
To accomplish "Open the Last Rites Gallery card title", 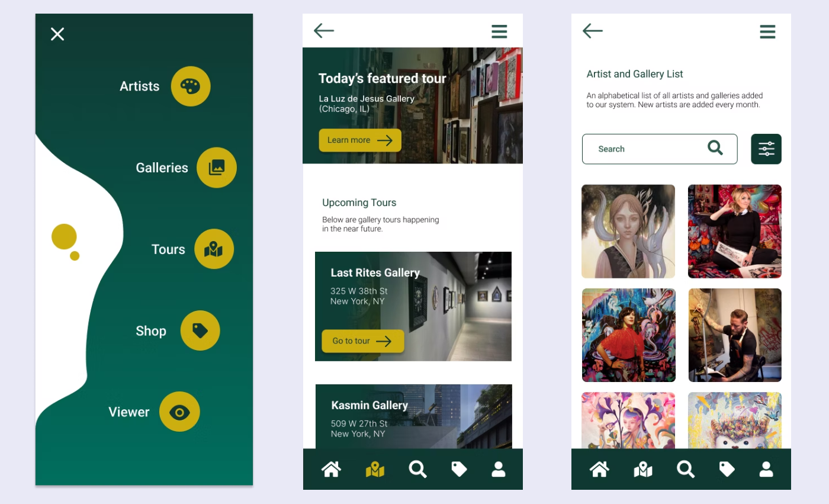I will [375, 273].
